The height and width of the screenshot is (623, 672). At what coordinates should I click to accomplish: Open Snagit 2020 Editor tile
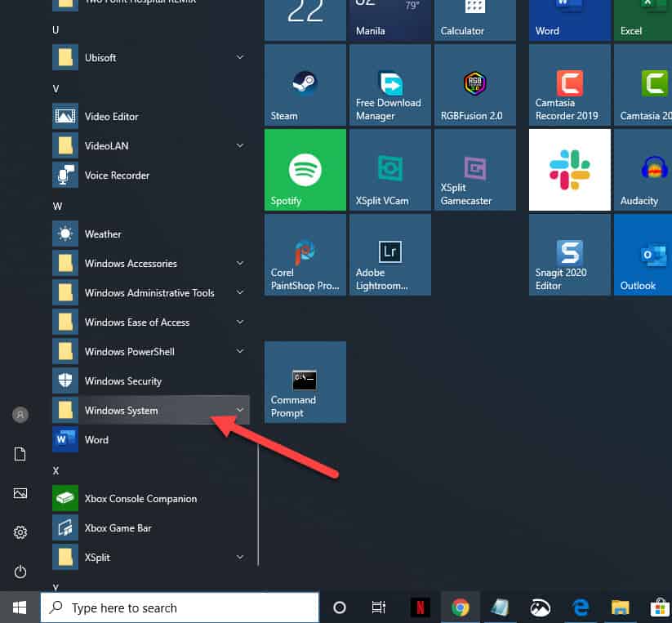[x=570, y=255]
